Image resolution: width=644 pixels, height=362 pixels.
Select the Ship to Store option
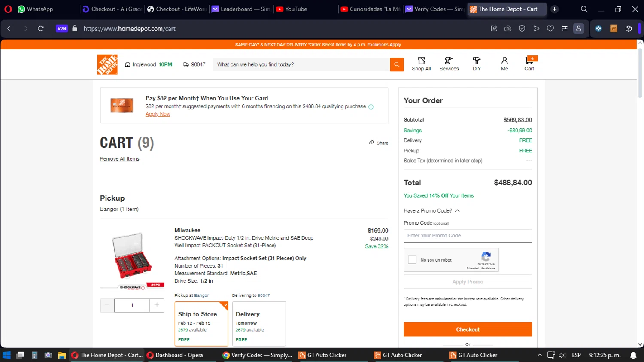(x=201, y=324)
